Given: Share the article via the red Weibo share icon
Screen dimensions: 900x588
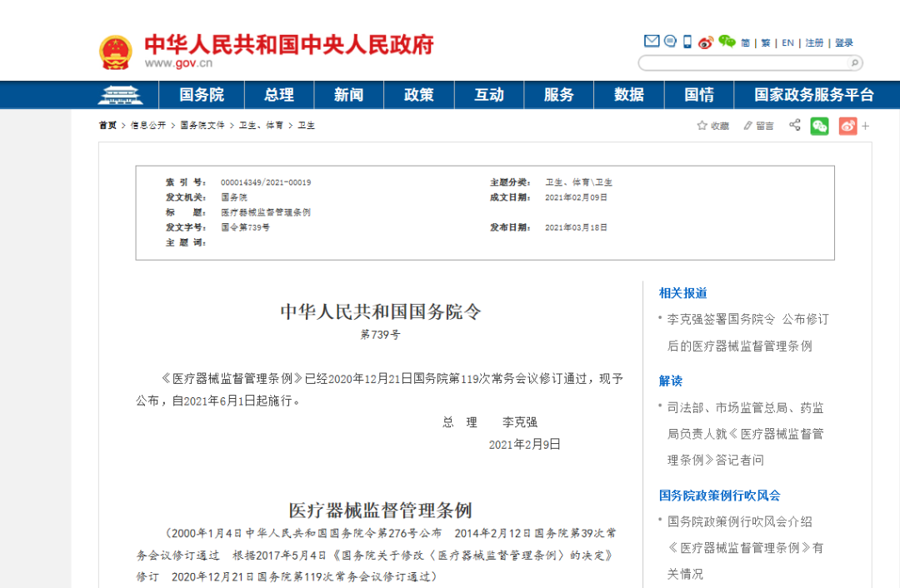Looking at the screenshot, I should (847, 126).
